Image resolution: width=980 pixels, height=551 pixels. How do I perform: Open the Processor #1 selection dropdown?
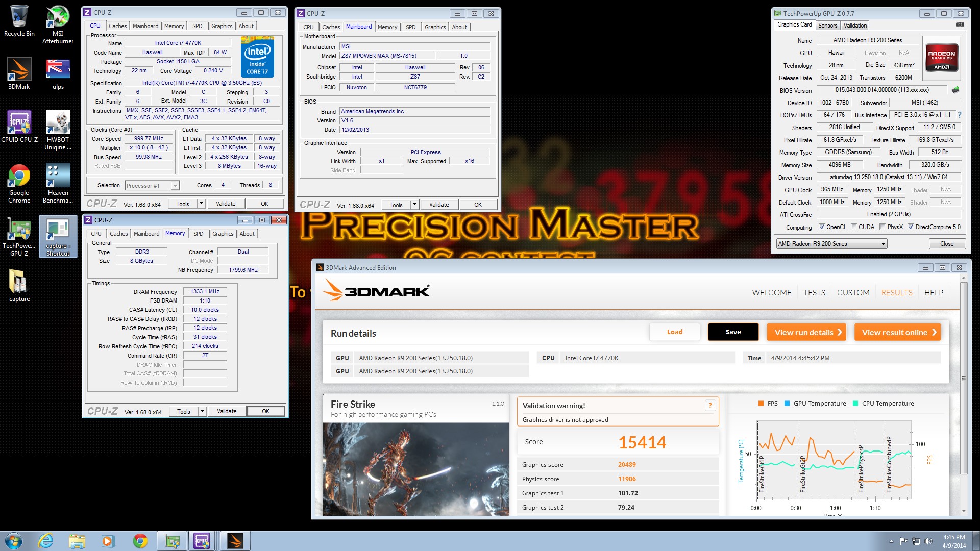point(152,186)
